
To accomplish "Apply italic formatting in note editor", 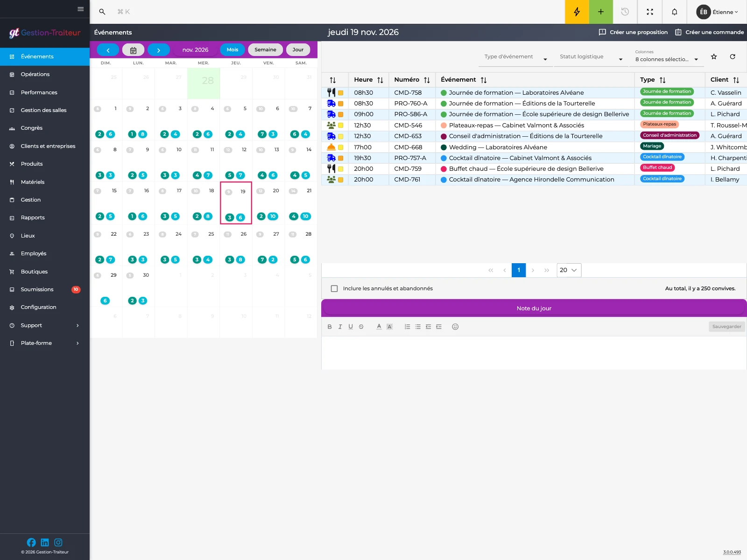I will point(340,327).
